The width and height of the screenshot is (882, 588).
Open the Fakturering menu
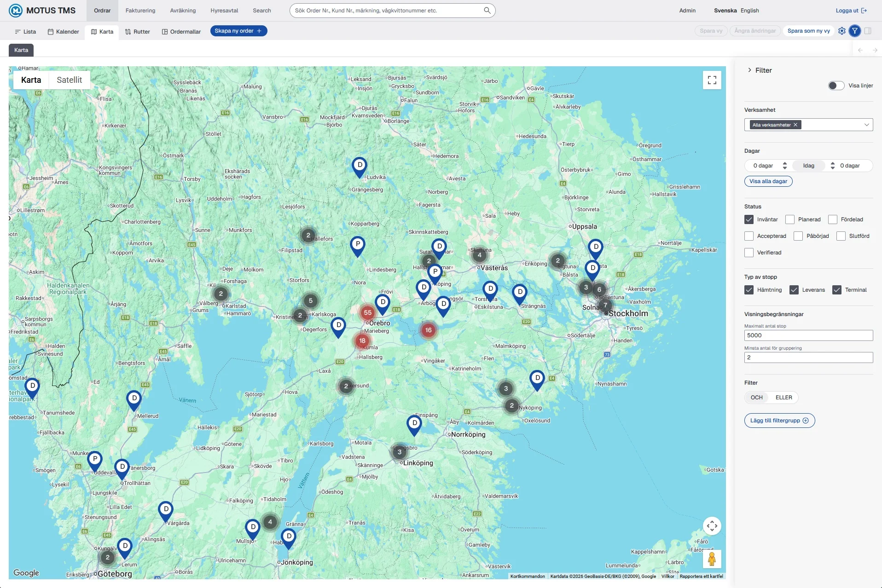click(x=140, y=11)
